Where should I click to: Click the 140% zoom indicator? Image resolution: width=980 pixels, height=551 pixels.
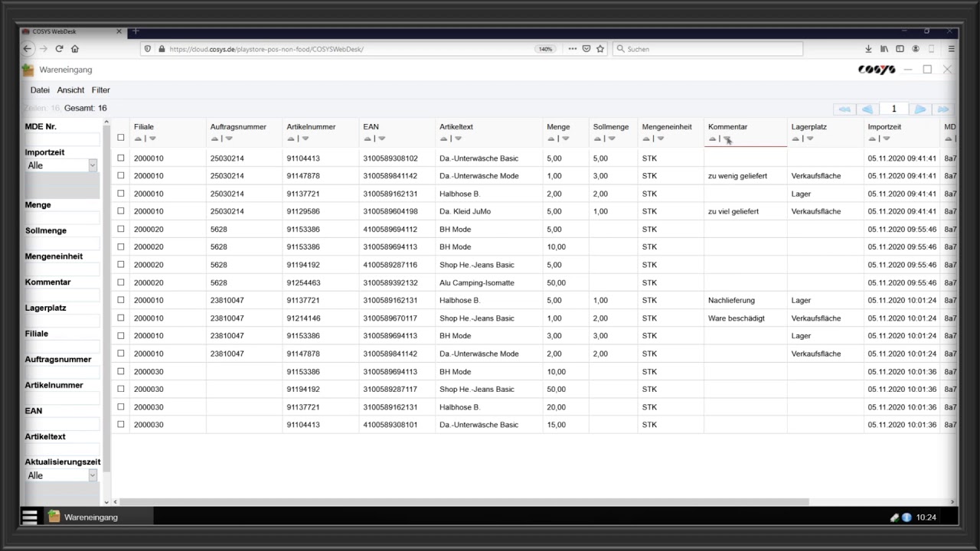pyautogui.click(x=545, y=49)
